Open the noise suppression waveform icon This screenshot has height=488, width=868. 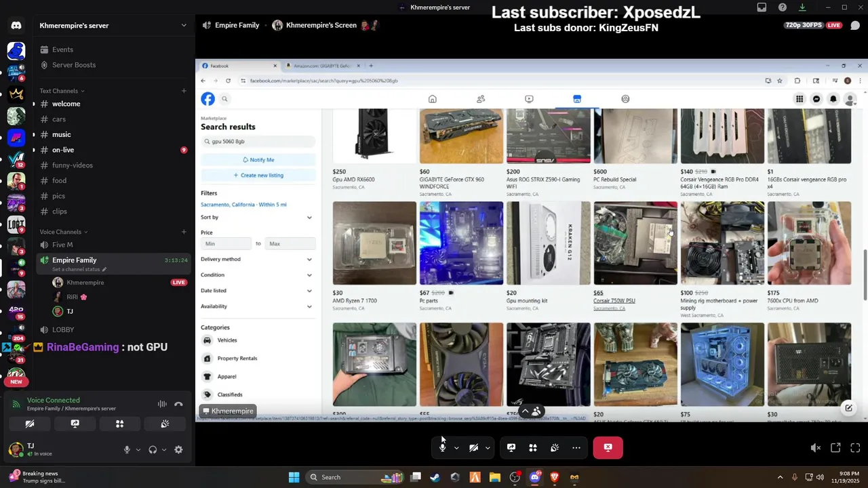162,404
